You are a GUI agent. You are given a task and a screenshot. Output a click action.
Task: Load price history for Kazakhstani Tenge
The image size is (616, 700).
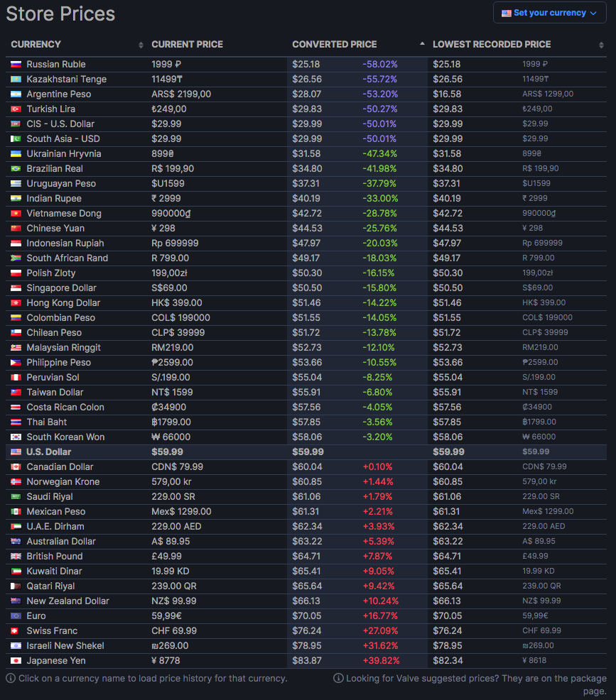(x=67, y=79)
